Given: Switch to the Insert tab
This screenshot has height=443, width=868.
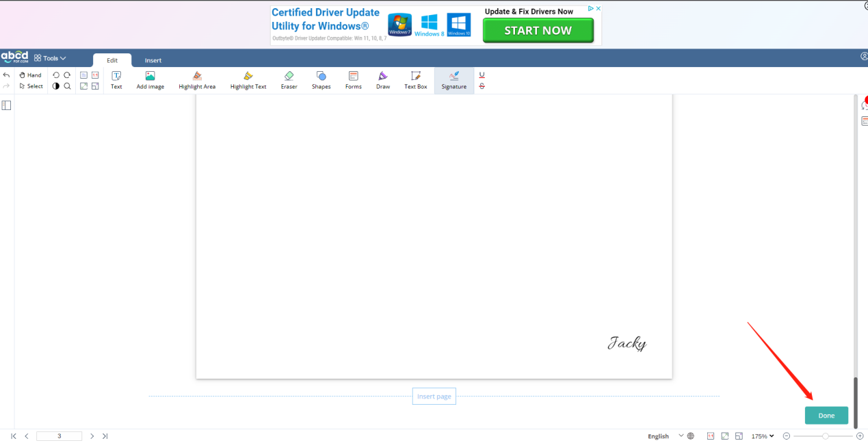Looking at the screenshot, I should click(x=153, y=60).
